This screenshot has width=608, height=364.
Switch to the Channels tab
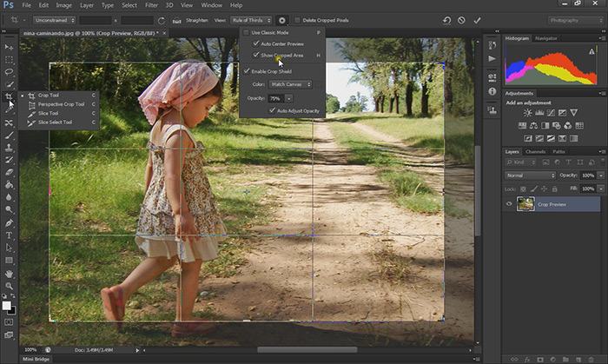534,151
